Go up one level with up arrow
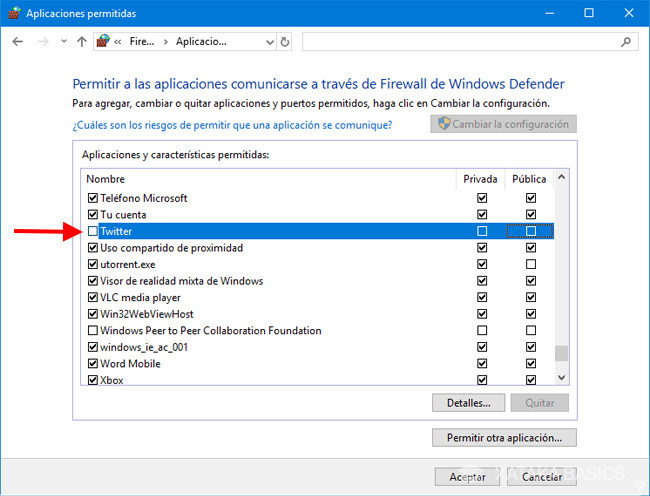 (82, 41)
